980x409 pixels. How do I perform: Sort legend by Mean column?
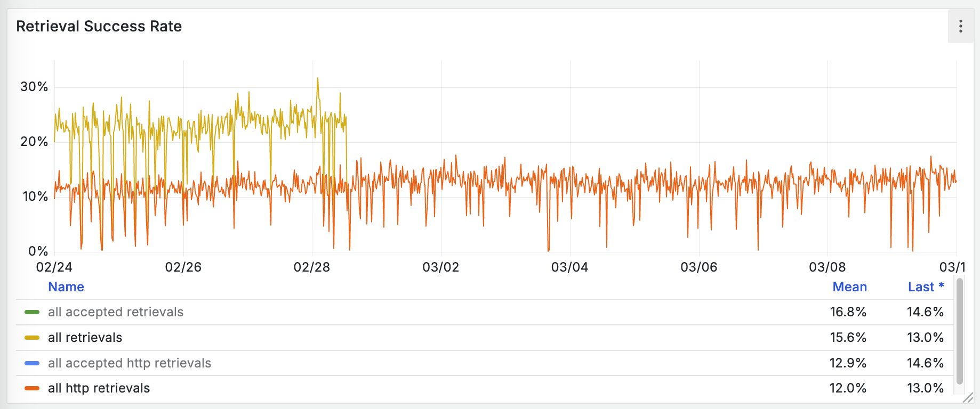(849, 287)
